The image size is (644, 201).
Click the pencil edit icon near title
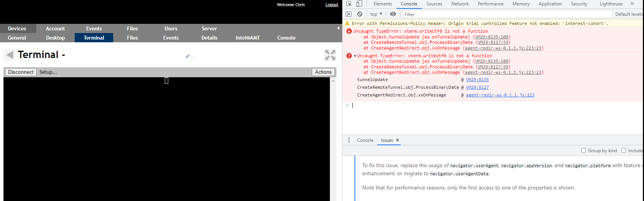(x=188, y=56)
